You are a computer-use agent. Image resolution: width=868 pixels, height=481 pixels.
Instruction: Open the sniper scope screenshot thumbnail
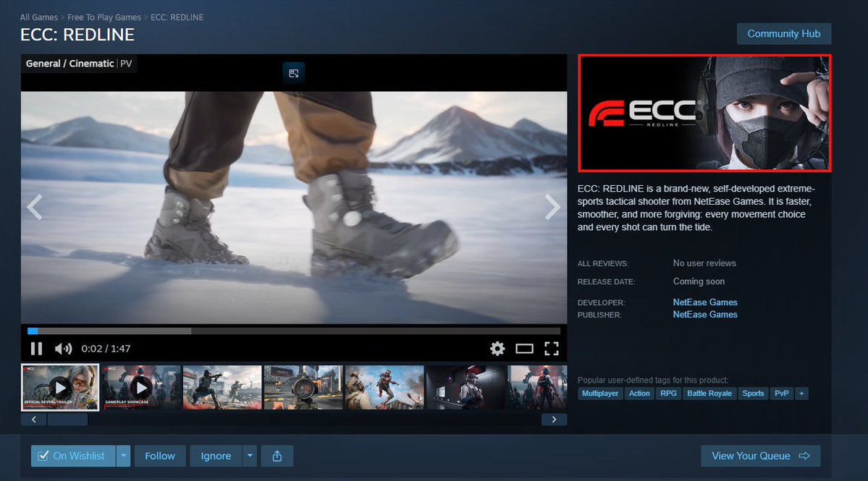(x=303, y=388)
